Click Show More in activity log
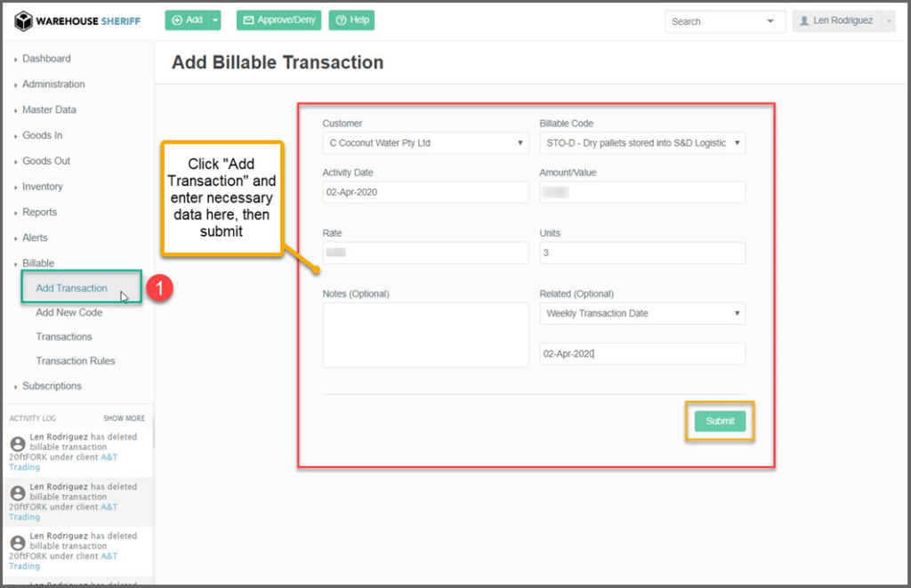 124,418
